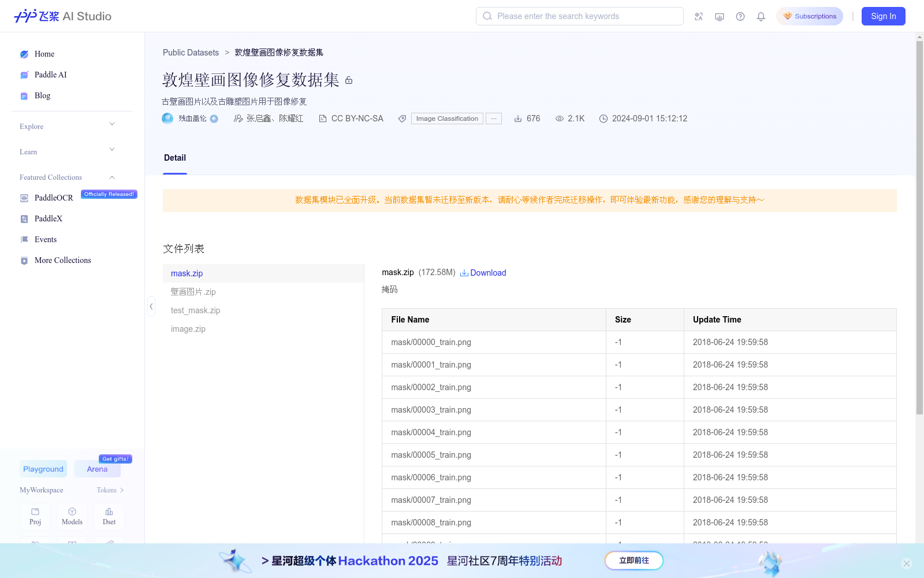Viewport: 924px width, 578px height.
Task: Click the clock icon beside update date
Action: [603, 118]
